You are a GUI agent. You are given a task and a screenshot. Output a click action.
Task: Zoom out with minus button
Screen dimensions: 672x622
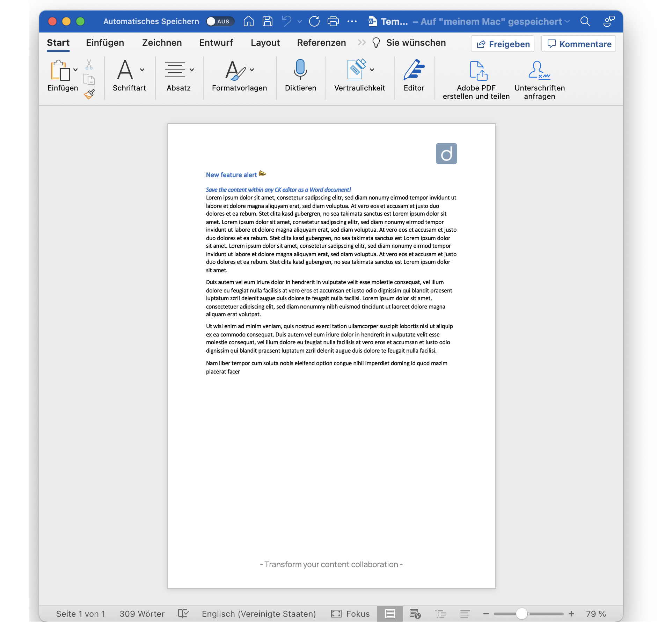(486, 614)
